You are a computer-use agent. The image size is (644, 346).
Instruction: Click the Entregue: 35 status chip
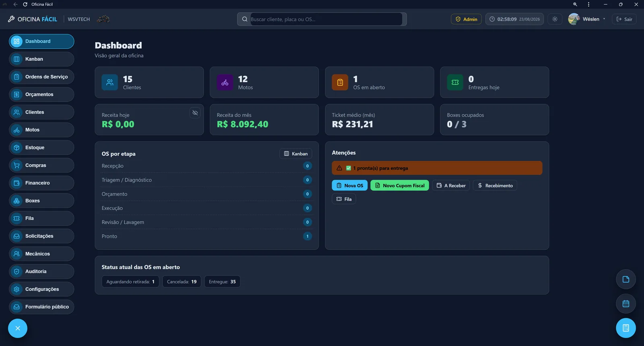pos(222,282)
